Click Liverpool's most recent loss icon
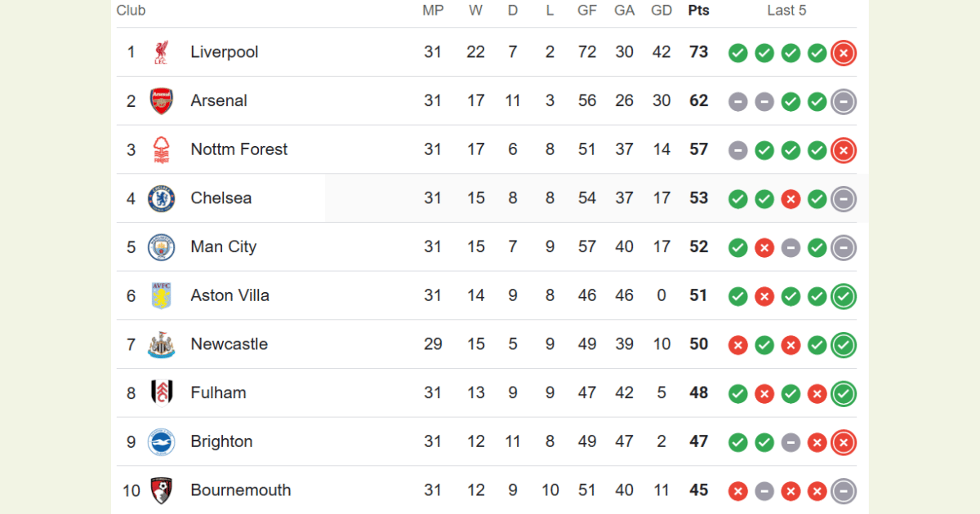Screen dimensions: 980x514 pos(844,53)
